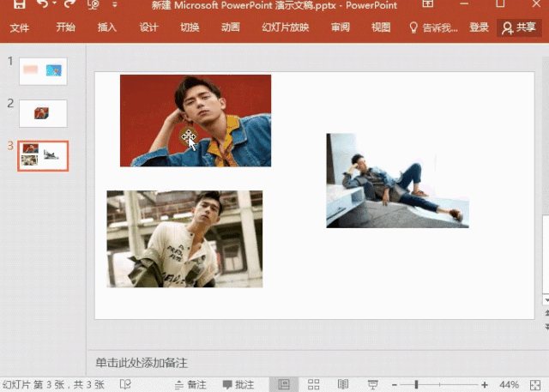Switch to the 开始 tab
Screen dimensions: 549x392
[x=66, y=27]
